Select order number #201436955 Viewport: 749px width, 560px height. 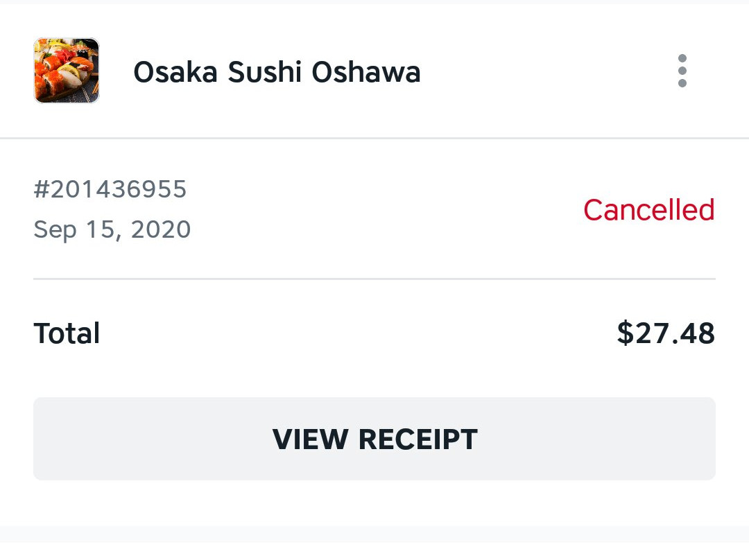(110, 189)
